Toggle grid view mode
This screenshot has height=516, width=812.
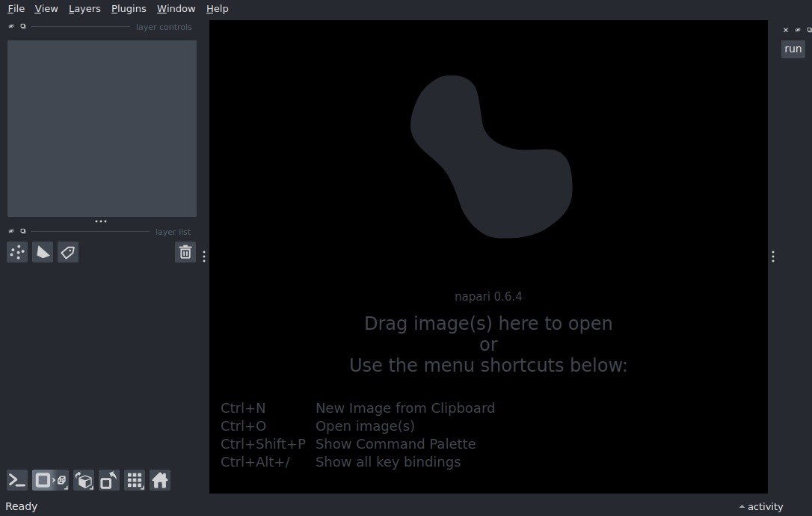tap(135, 480)
